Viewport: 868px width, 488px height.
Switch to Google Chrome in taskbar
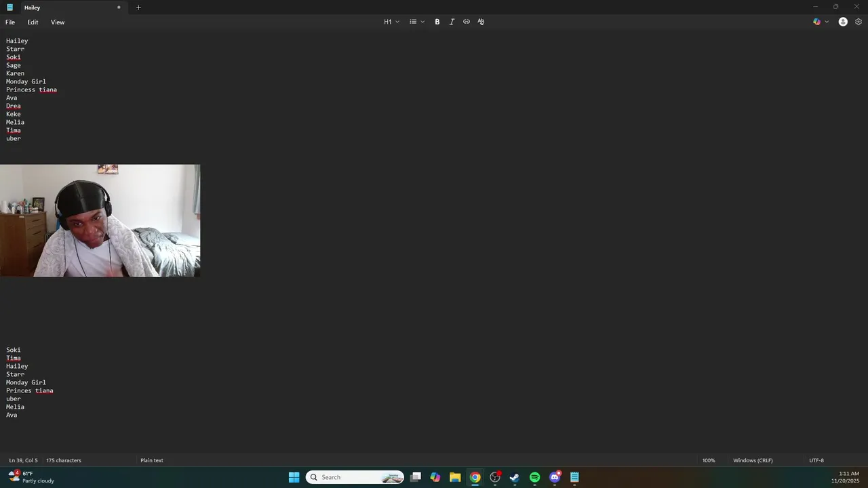point(475,477)
